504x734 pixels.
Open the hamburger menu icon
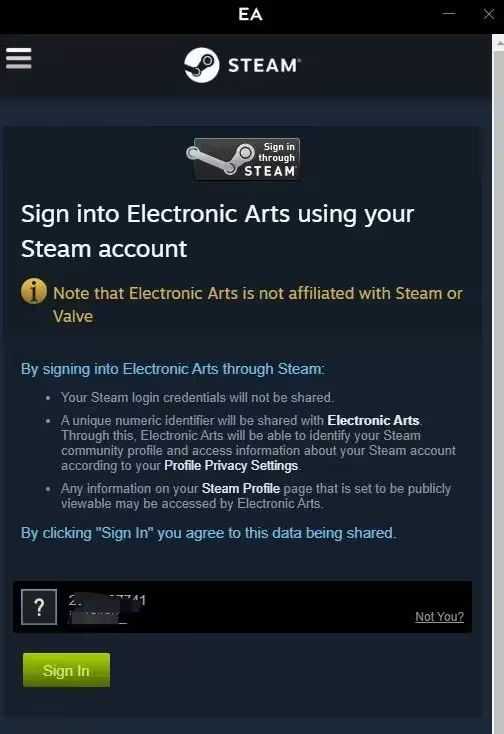(19, 58)
